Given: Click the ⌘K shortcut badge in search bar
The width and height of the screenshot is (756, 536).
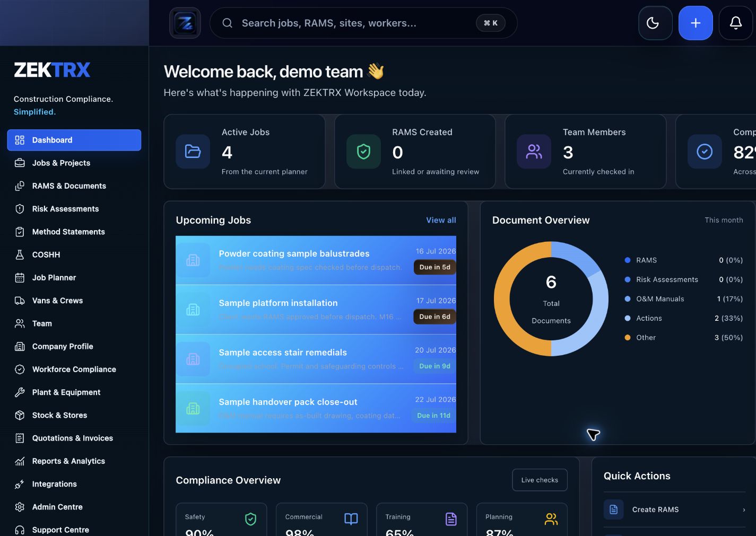Looking at the screenshot, I should click(491, 23).
